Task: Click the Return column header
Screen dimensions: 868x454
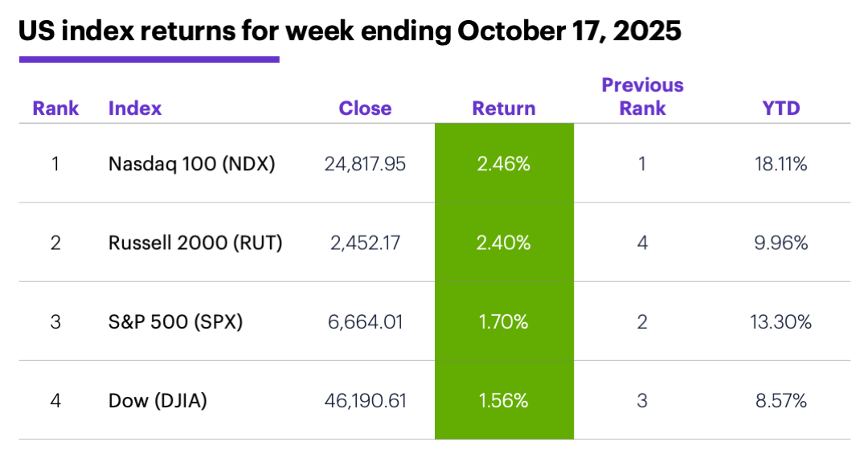Action: (x=504, y=108)
